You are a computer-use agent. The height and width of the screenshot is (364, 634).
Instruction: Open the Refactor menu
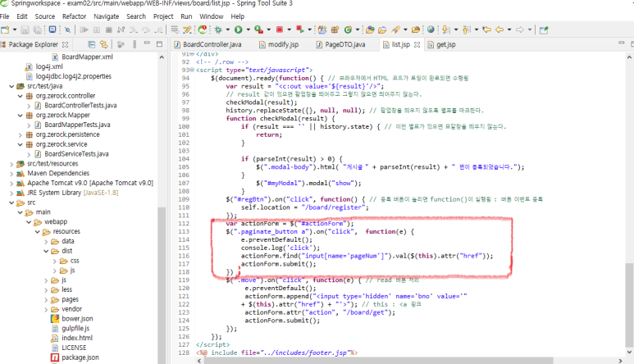[x=74, y=16]
